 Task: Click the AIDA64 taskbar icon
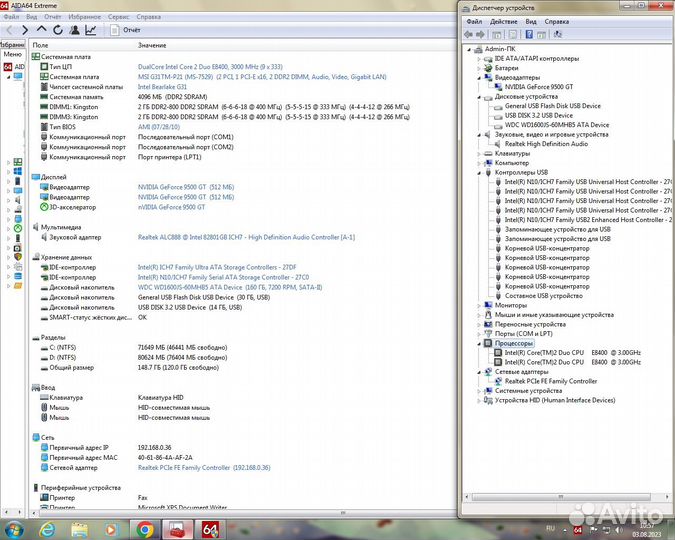point(210,529)
